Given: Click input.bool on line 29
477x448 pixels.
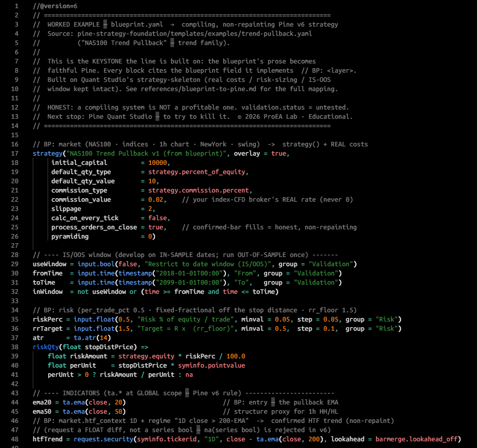Looking at the screenshot, I should point(96,264).
